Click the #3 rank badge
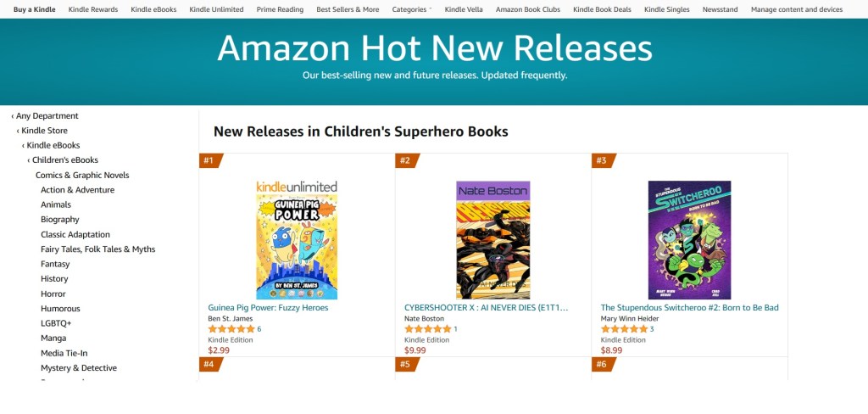 [x=603, y=160]
